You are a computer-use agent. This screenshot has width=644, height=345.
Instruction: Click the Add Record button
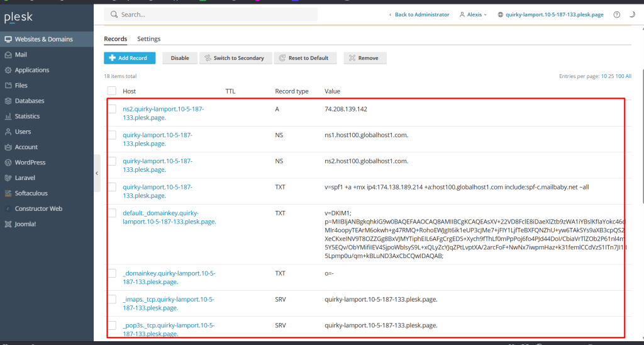(x=129, y=58)
